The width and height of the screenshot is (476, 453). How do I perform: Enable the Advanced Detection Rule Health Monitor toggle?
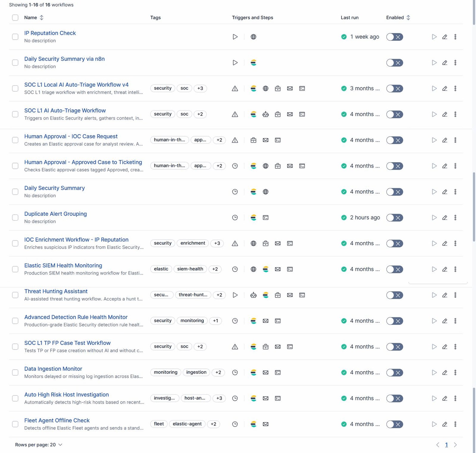pos(394,321)
